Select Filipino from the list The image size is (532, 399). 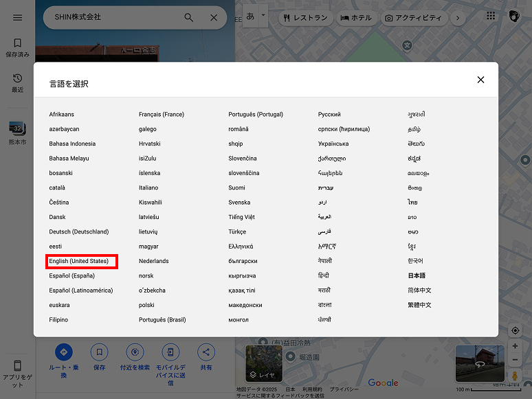(x=58, y=320)
